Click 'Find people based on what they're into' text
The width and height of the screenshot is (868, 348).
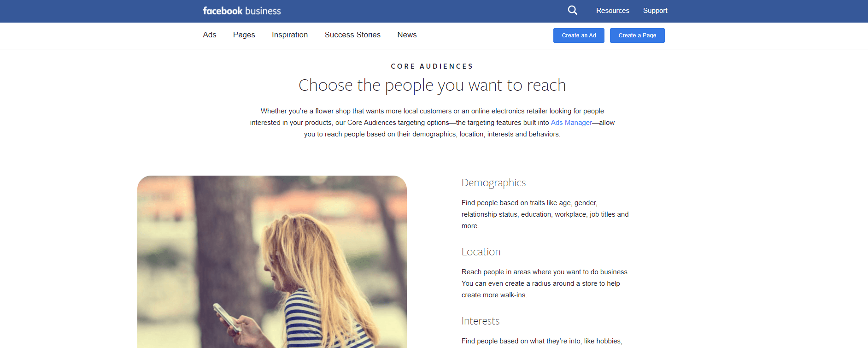pos(542,342)
